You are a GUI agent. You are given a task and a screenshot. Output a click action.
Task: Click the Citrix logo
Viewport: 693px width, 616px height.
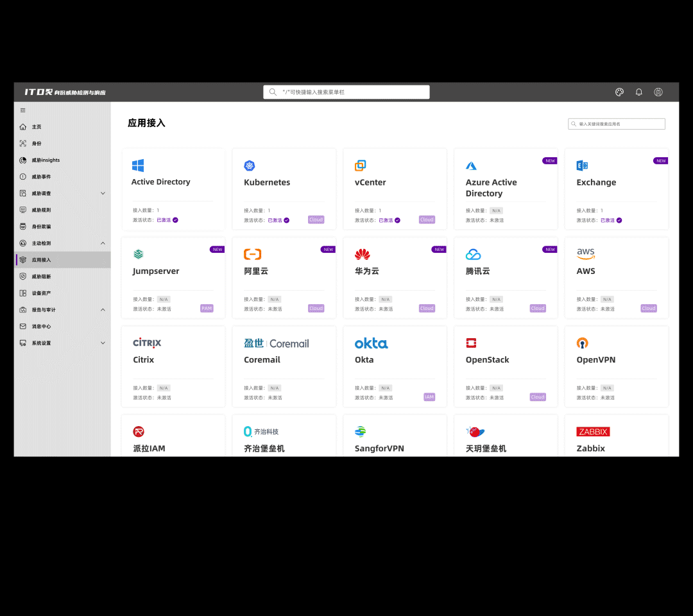click(x=147, y=343)
